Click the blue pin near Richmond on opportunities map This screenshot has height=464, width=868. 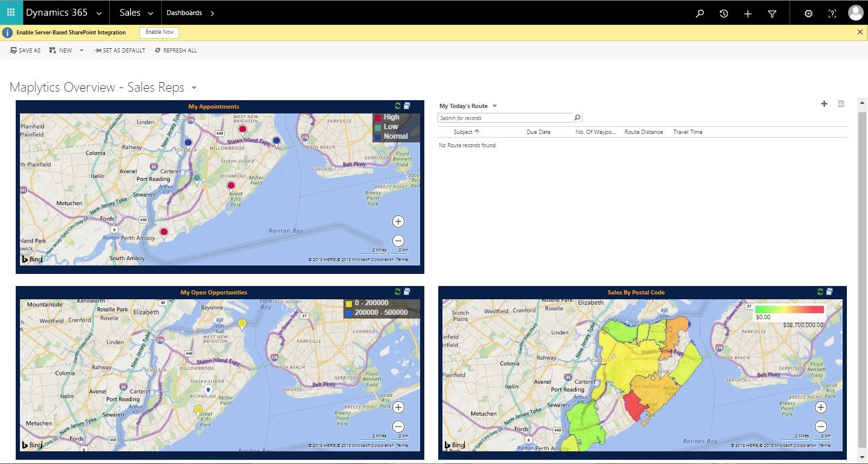pyautogui.click(x=208, y=391)
